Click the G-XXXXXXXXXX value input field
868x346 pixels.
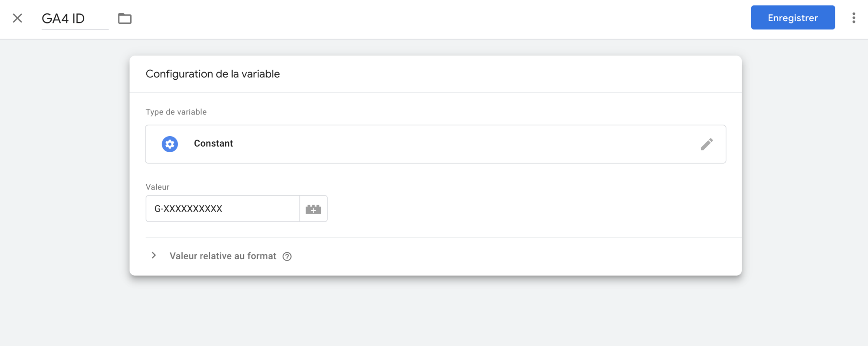pos(222,209)
